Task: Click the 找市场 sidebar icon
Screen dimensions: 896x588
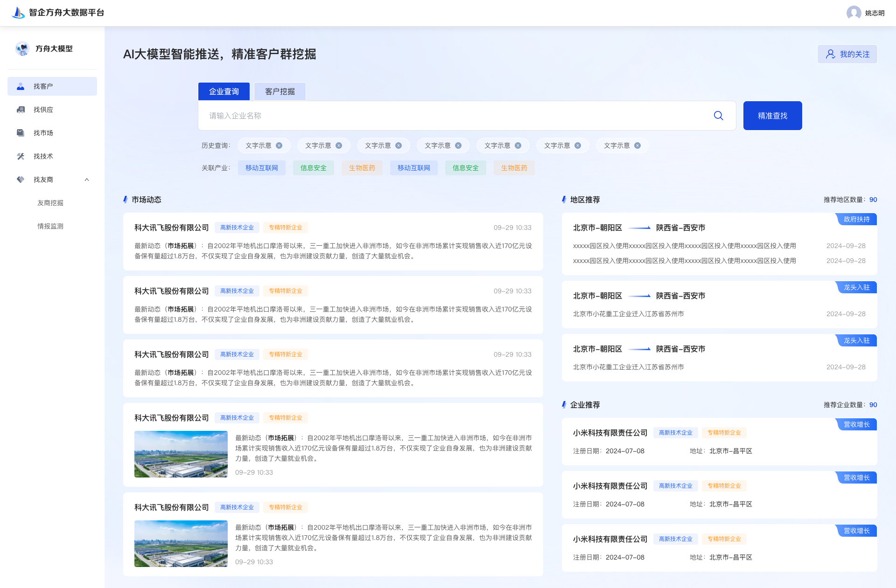Action: click(21, 133)
